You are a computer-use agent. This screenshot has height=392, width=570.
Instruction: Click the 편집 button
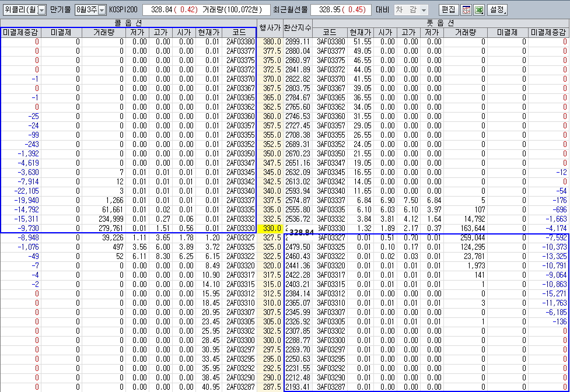click(x=449, y=10)
